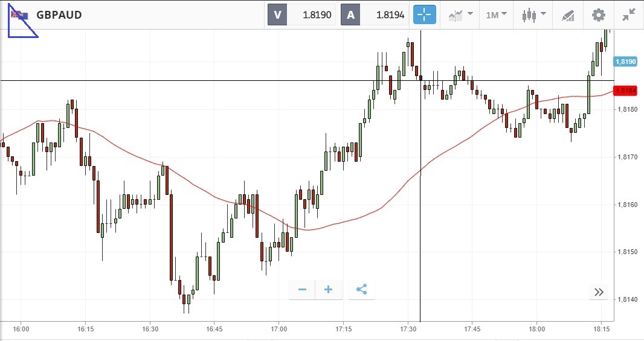Click the blue 1,8190 price label

[x=625, y=62]
